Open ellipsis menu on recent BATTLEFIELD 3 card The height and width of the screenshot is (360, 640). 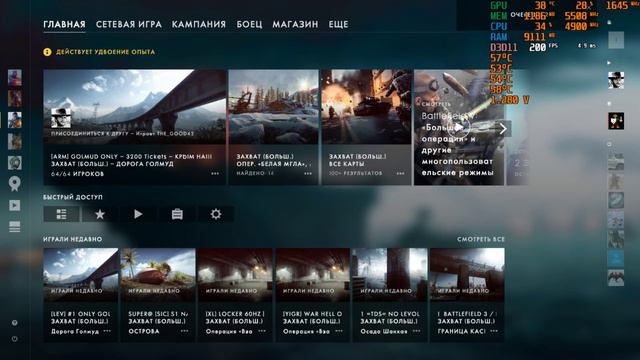pyautogui.click(x=493, y=331)
